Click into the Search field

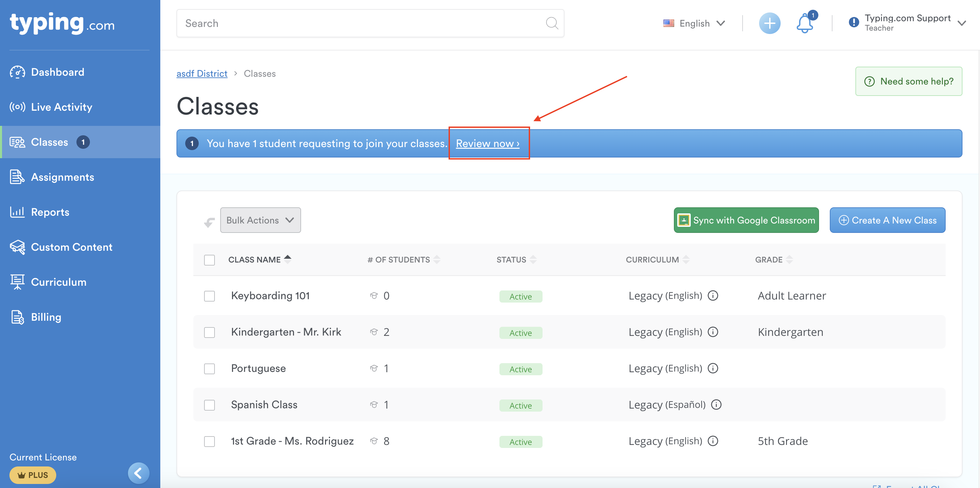pyautogui.click(x=361, y=24)
